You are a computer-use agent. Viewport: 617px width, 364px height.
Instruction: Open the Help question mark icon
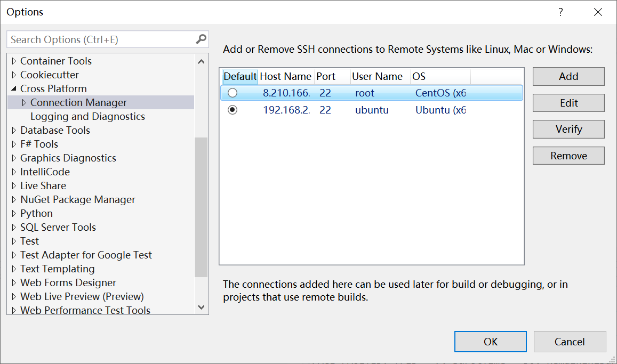(x=560, y=12)
